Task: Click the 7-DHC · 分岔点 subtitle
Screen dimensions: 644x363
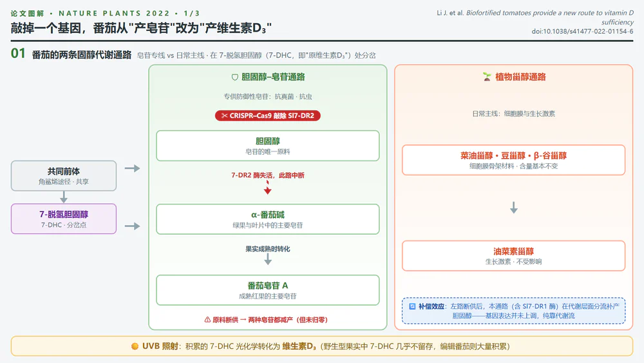Action: coord(64,225)
